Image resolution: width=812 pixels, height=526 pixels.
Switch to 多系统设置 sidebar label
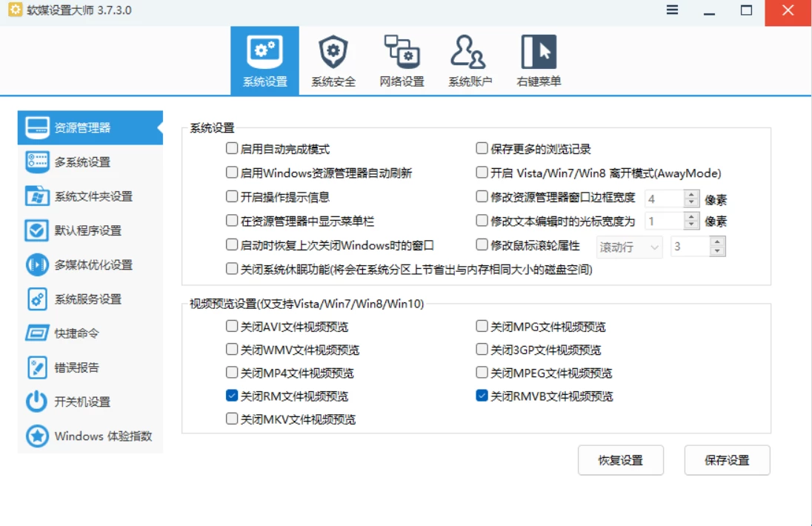point(82,162)
